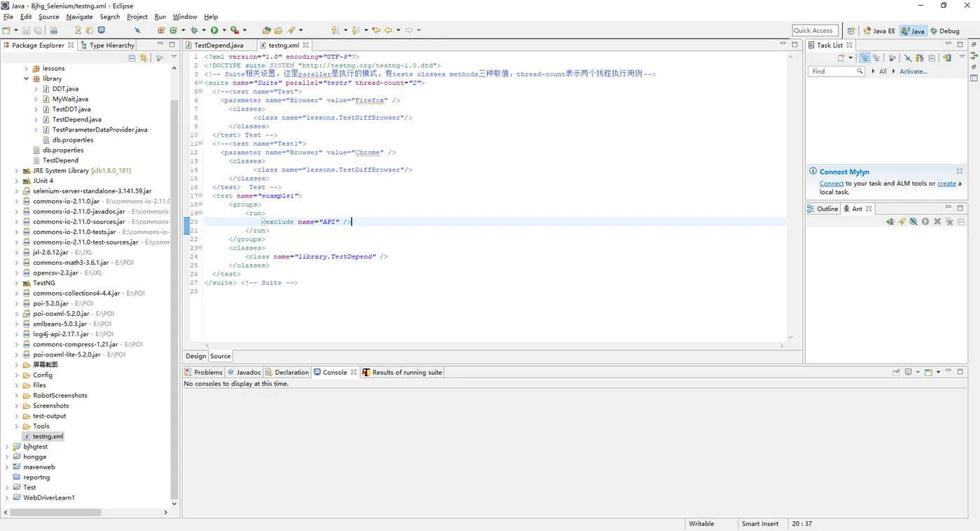980x531 pixels.
Task: Expand the lessons package
Action: click(27, 69)
